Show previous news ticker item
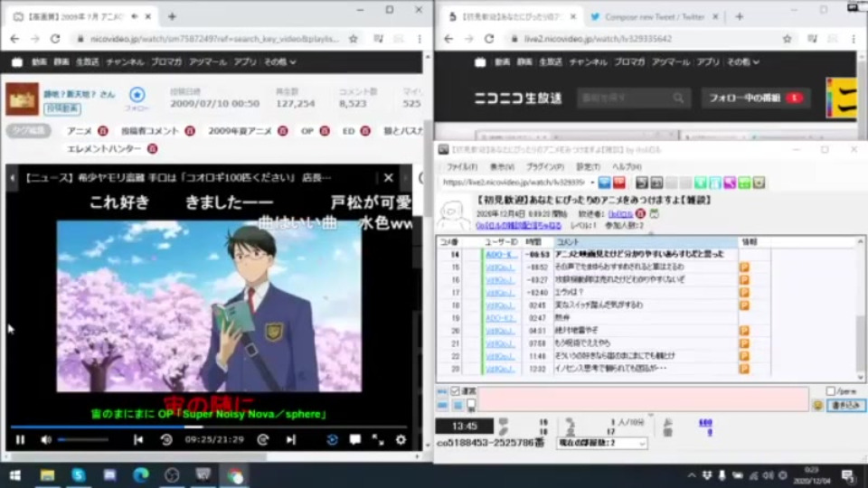 (x=12, y=178)
